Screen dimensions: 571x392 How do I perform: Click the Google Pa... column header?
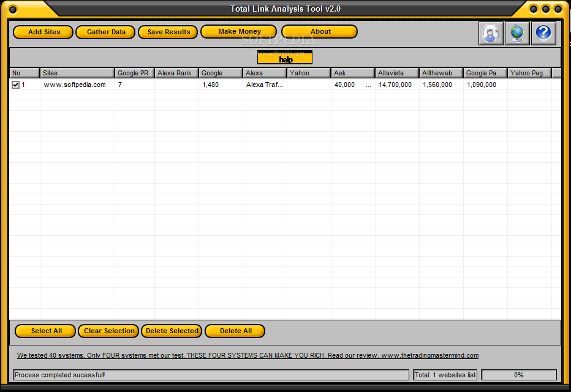point(485,73)
